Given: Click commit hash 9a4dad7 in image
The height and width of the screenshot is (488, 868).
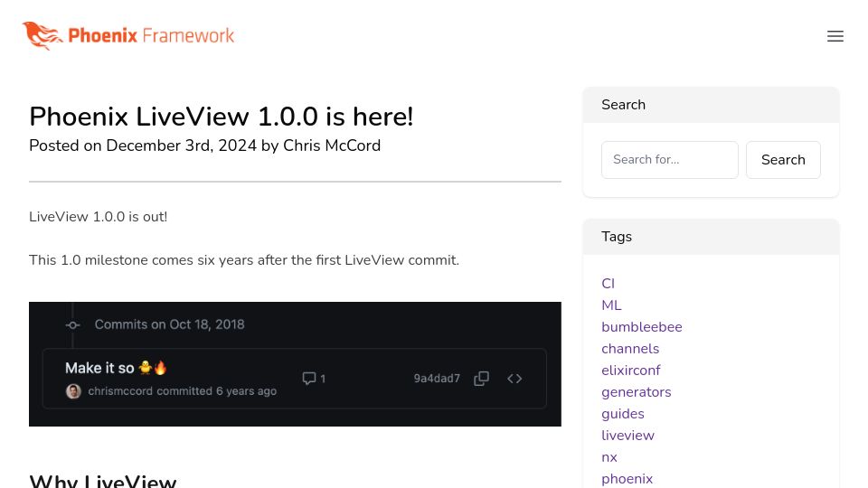Looking at the screenshot, I should pyautogui.click(x=437, y=379).
